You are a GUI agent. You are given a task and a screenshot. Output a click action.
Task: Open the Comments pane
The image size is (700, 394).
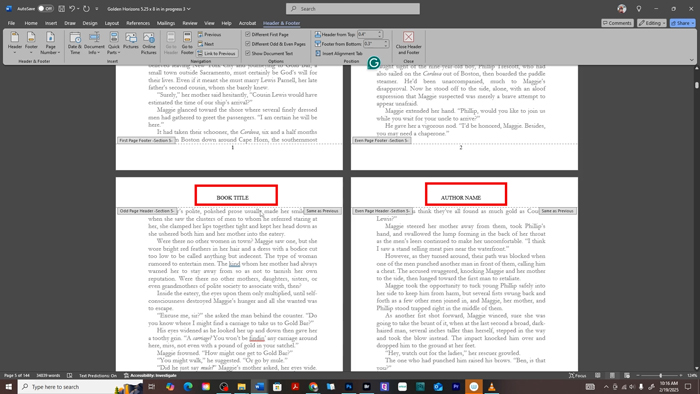(617, 23)
